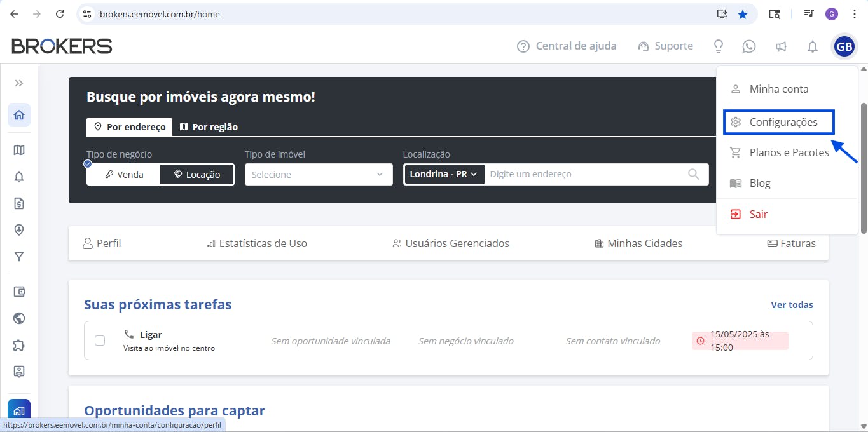The width and height of the screenshot is (868, 432).
Task: Click the Ligar task title
Action: pyautogui.click(x=151, y=335)
